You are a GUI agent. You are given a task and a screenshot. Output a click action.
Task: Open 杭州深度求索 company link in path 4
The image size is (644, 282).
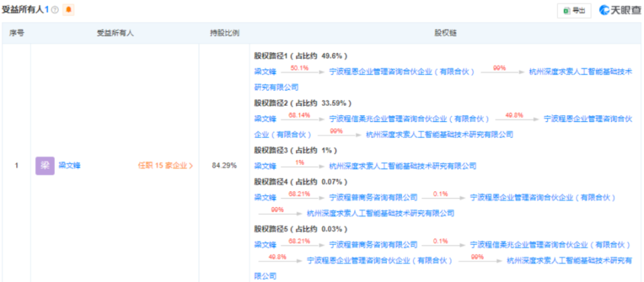[381, 213]
